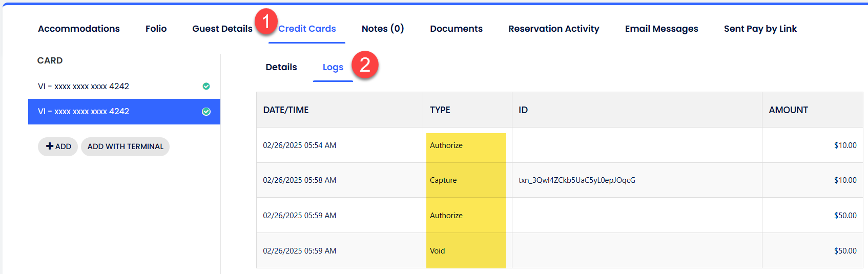Image resolution: width=868 pixels, height=274 pixels.
Task: Click red annotation badge number 1
Action: click(x=266, y=22)
